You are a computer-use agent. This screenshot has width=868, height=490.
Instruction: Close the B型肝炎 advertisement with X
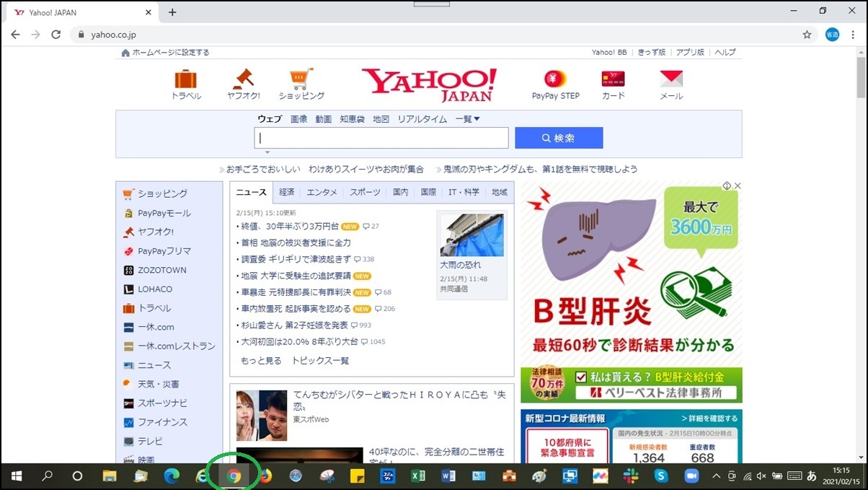click(x=738, y=186)
